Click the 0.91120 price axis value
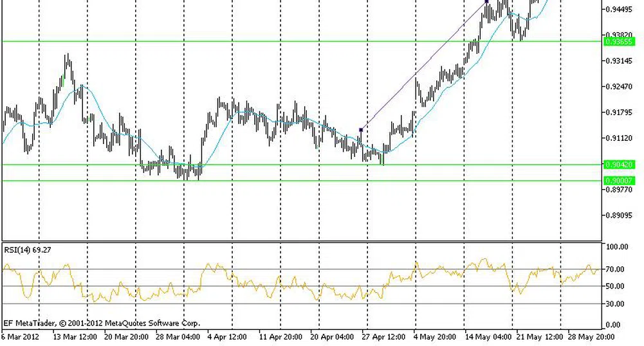 [618, 138]
